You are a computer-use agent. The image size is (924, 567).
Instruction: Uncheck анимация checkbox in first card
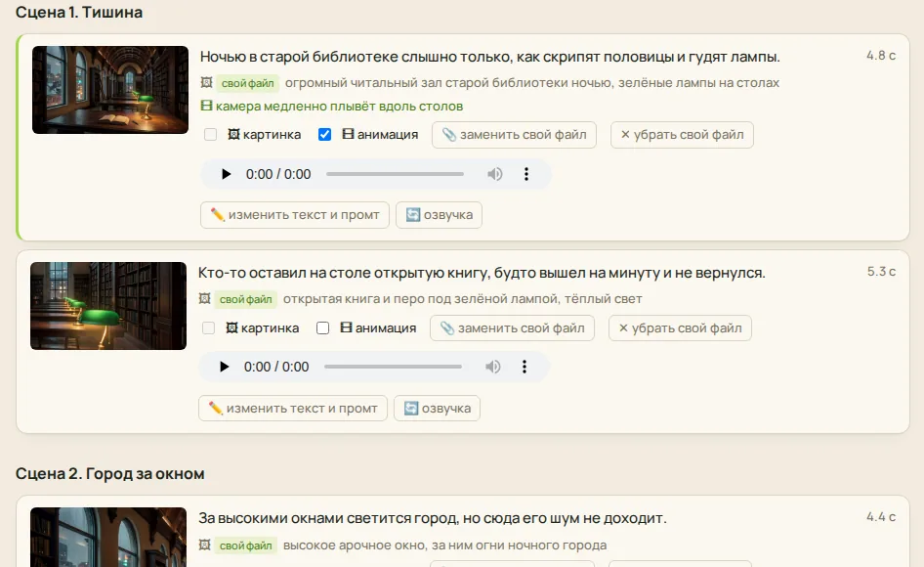point(324,135)
